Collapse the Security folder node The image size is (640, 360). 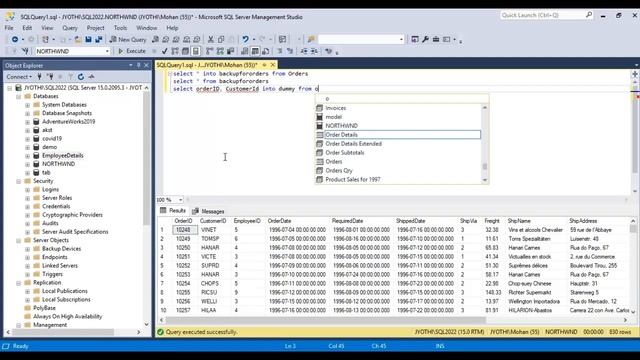pyautogui.click(x=19, y=181)
